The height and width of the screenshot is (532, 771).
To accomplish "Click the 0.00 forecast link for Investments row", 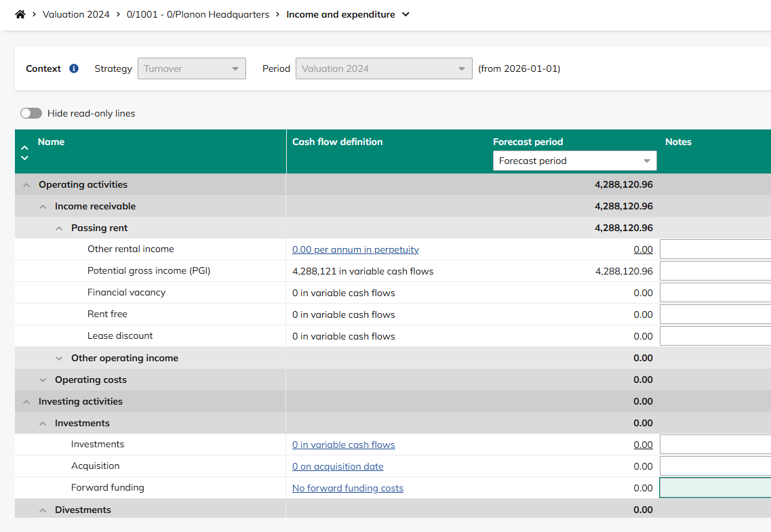I will pyautogui.click(x=643, y=445).
